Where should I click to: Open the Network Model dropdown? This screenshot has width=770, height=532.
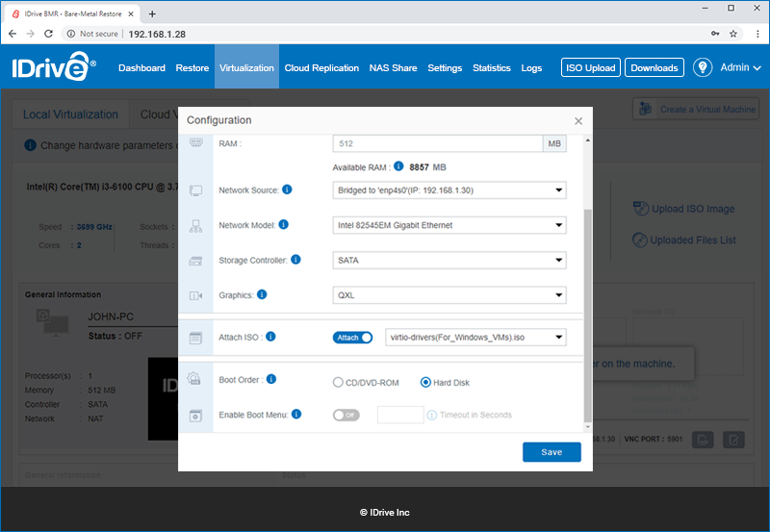(x=449, y=225)
